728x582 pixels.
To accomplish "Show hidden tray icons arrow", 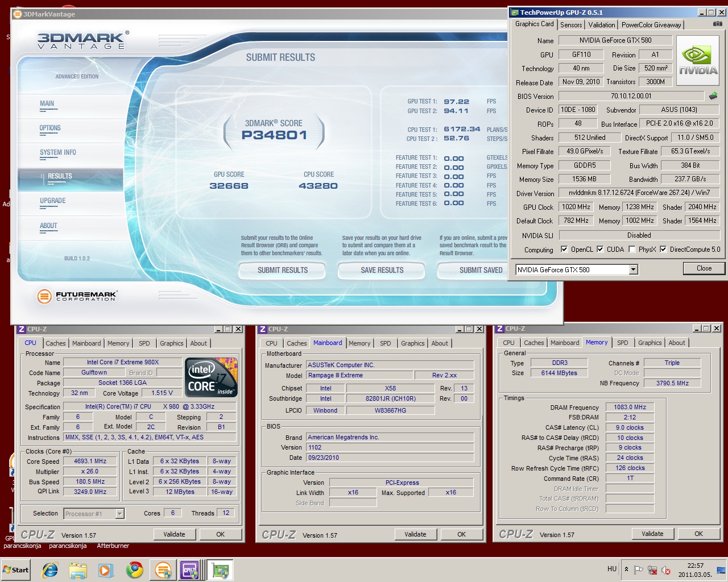I will [626, 569].
